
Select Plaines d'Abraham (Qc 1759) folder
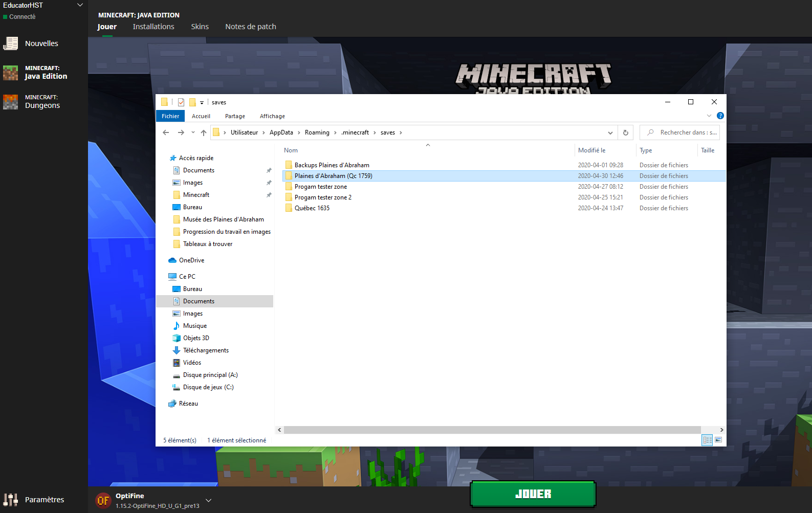coord(504,176)
